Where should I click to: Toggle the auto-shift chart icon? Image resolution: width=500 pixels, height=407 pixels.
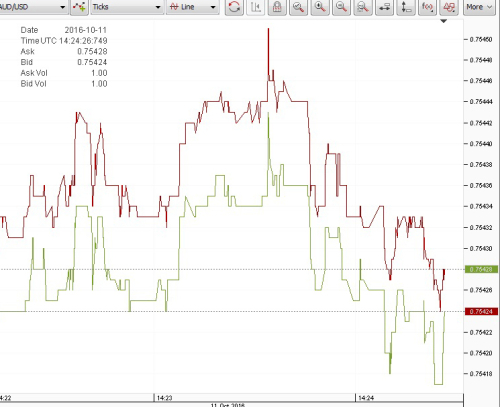pyautogui.click(x=255, y=7)
